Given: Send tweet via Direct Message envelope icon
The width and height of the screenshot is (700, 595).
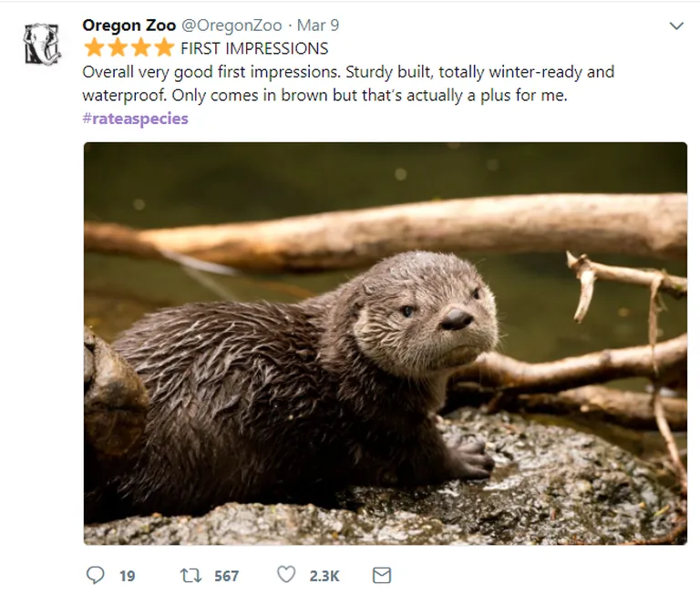Looking at the screenshot, I should [x=382, y=575].
